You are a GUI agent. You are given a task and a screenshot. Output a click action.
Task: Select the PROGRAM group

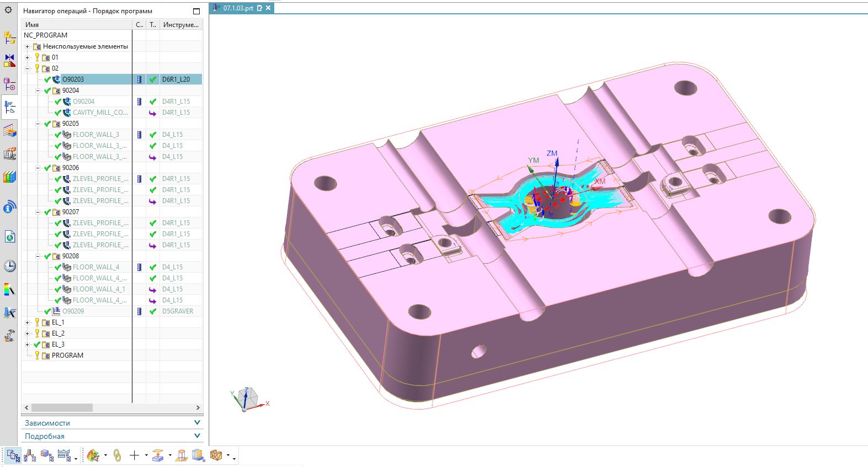67,355
